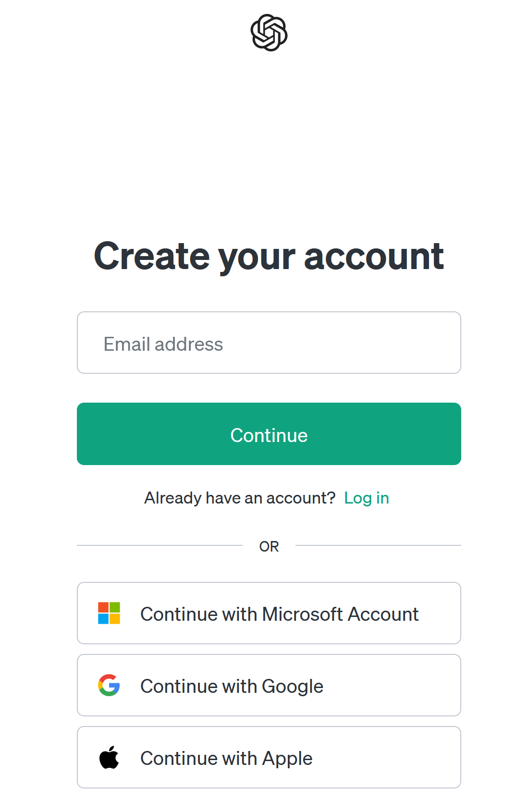This screenshot has width=516, height=812.
Task: Click the 'Create your account' heading
Action: [x=269, y=256]
